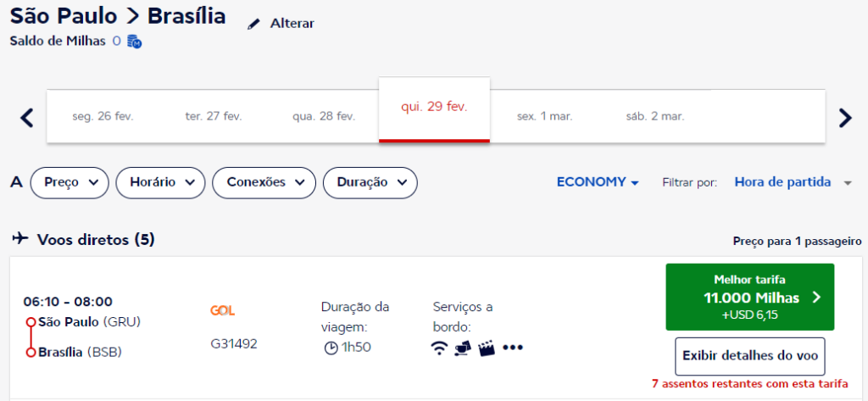The width and height of the screenshot is (868, 401).
Task: Open the Hora de partida sort dropdown
Action: tap(792, 182)
